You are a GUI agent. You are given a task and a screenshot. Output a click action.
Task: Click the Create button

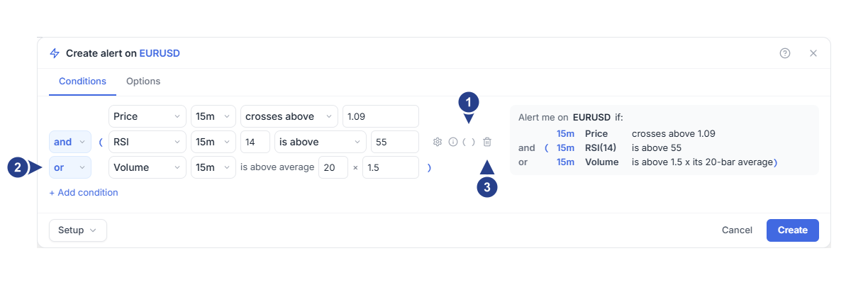tap(793, 230)
